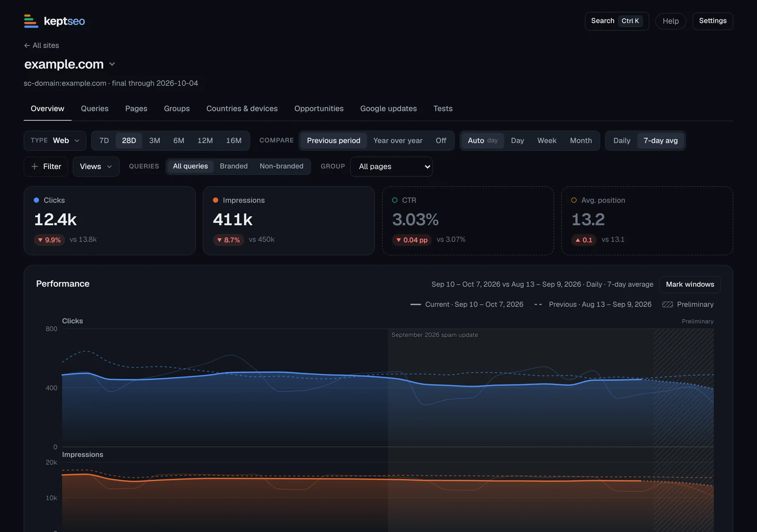Viewport: 757px width, 532px height.
Task: Click the green CTR ring indicator
Action: [395, 200]
